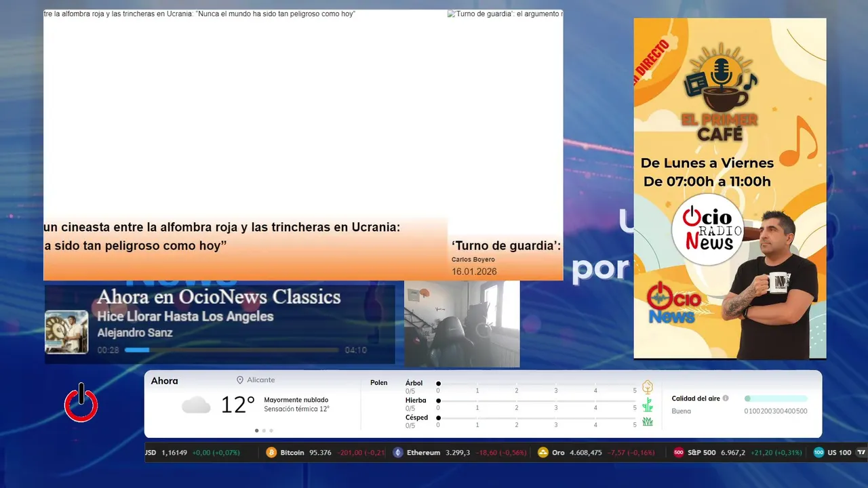Click the Ethereum diamond icon in ticker
This screenshot has width=868, height=488.
coord(398,452)
